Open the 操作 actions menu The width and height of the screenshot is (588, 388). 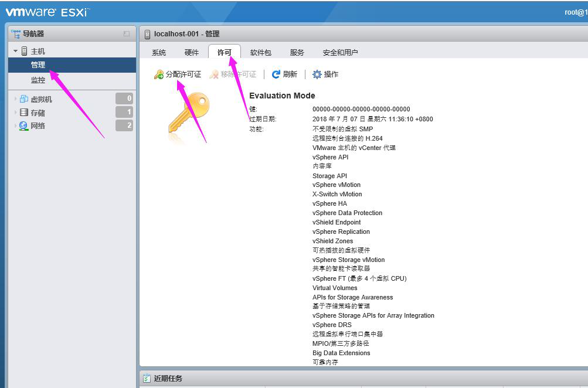(325, 74)
